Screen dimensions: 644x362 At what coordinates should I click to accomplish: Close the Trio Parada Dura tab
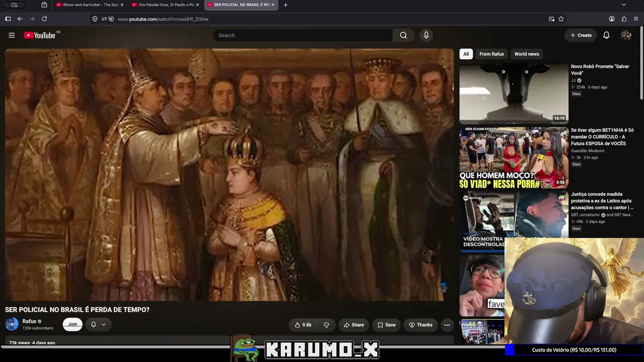pos(197,5)
